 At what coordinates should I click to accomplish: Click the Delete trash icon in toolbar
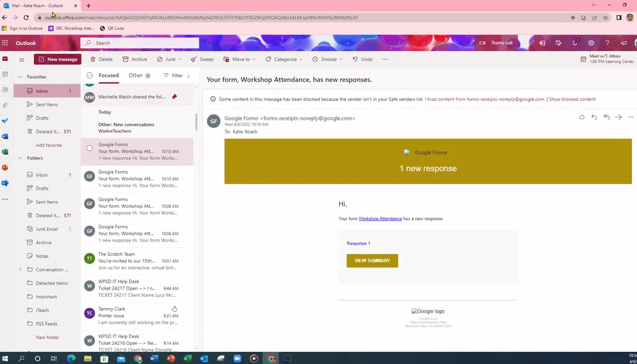point(102,59)
